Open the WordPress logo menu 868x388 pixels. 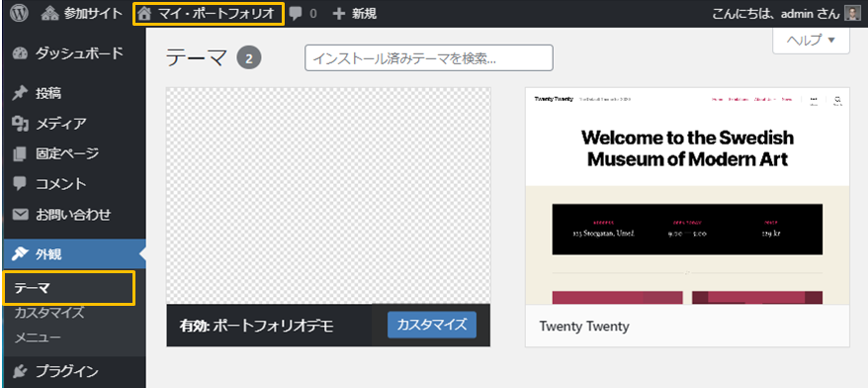point(19,13)
